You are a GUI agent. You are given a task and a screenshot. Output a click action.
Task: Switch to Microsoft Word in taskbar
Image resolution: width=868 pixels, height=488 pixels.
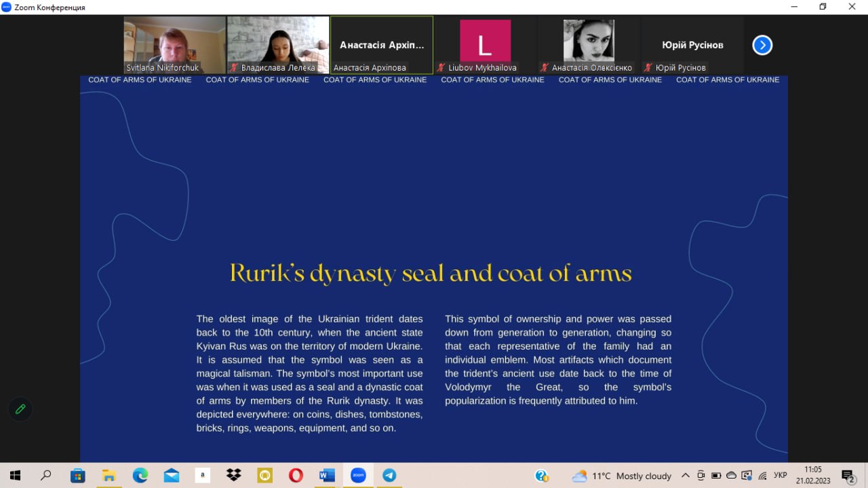pyautogui.click(x=327, y=476)
